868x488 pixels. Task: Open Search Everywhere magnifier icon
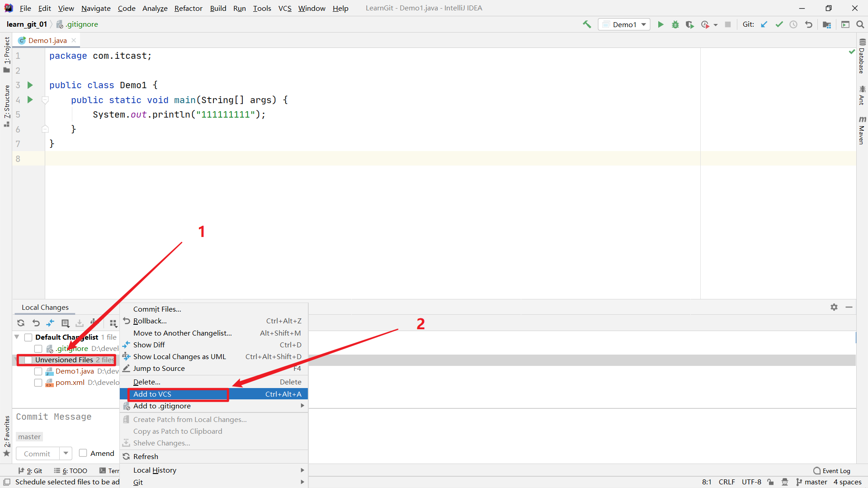[x=860, y=24]
